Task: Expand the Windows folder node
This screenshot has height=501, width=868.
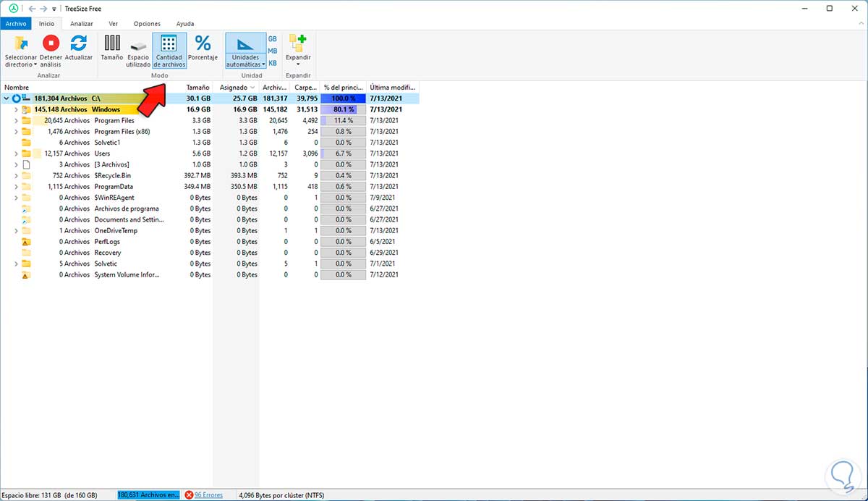Action: (x=16, y=109)
